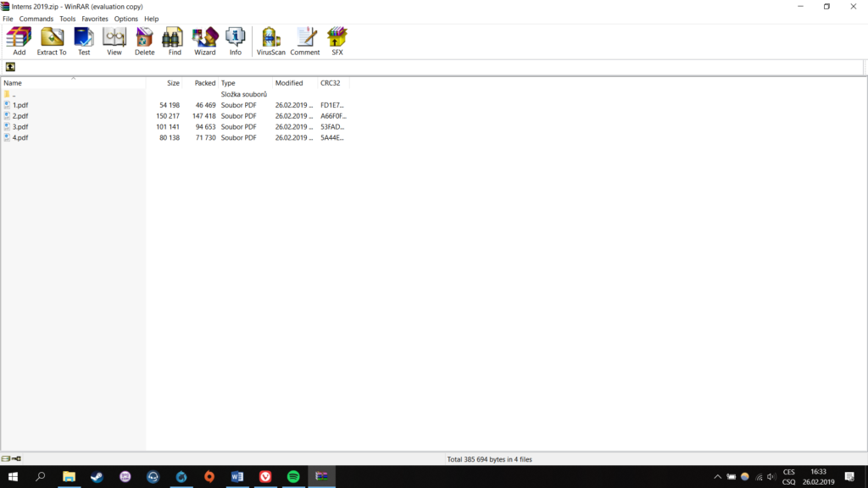Launch the Wizard tool
The height and width of the screenshot is (488, 868).
(205, 42)
